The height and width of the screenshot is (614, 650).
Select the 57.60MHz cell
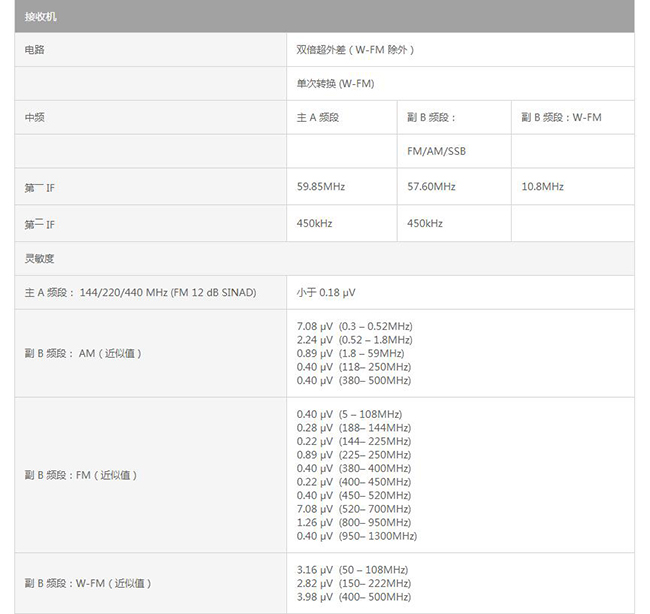click(431, 187)
